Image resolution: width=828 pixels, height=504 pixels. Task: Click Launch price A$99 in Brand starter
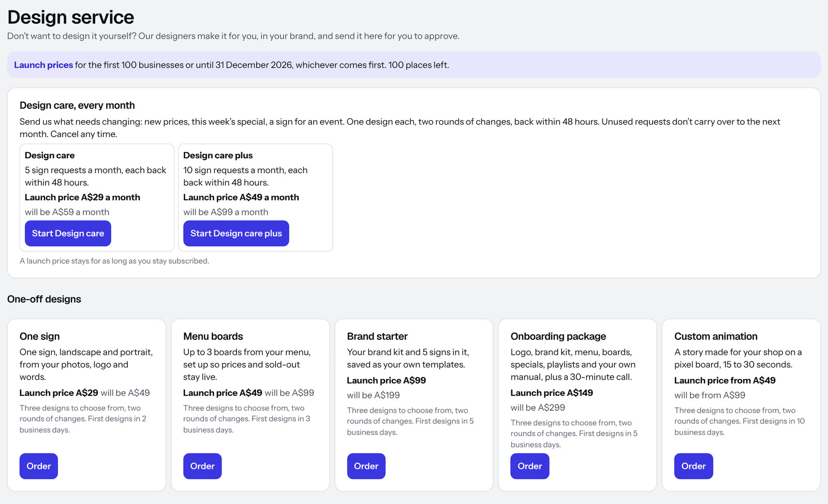(387, 380)
